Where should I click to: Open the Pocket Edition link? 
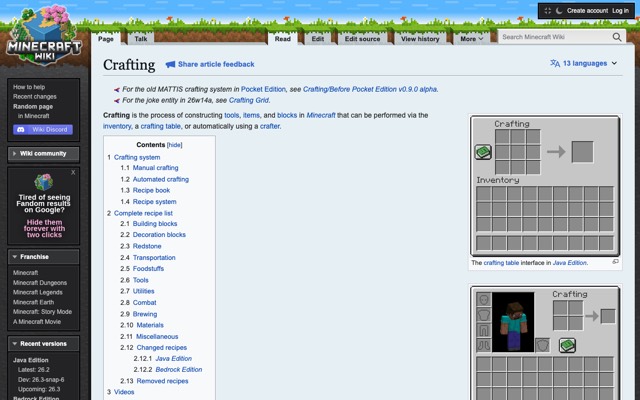263,89
